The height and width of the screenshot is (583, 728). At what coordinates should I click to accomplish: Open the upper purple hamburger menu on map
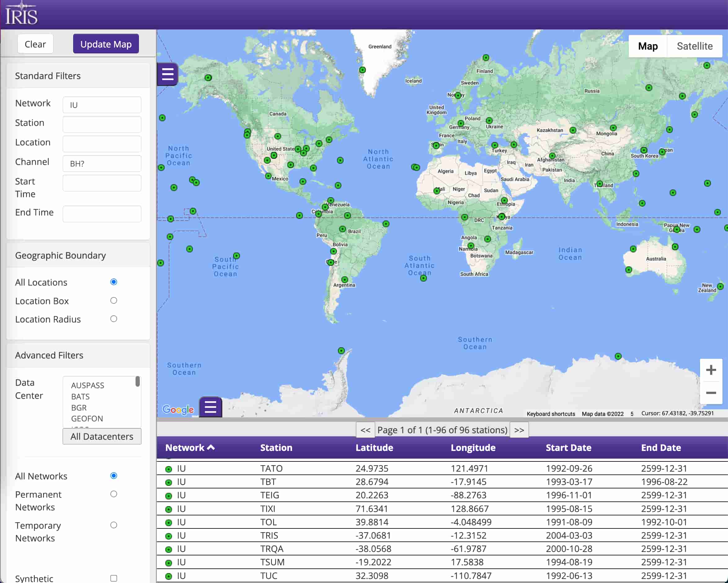[168, 74]
